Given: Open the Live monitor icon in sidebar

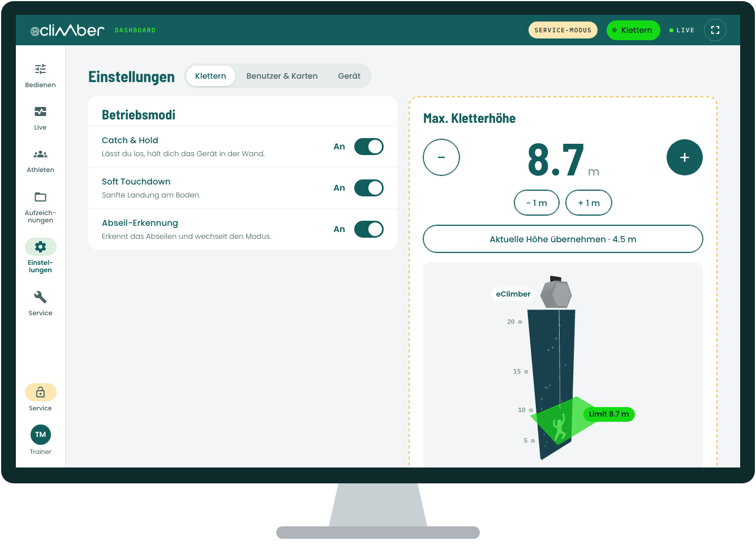Looking at the screenshot, I should [40, 111].
